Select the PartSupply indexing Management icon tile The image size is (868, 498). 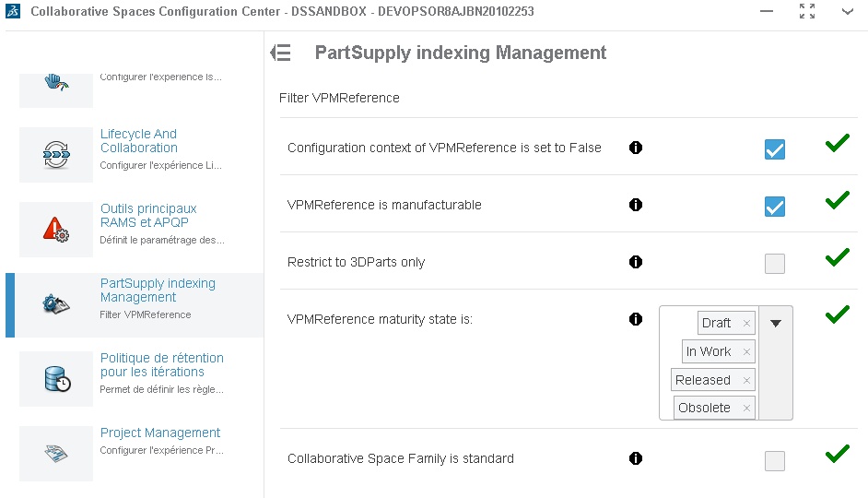[56, 304]
